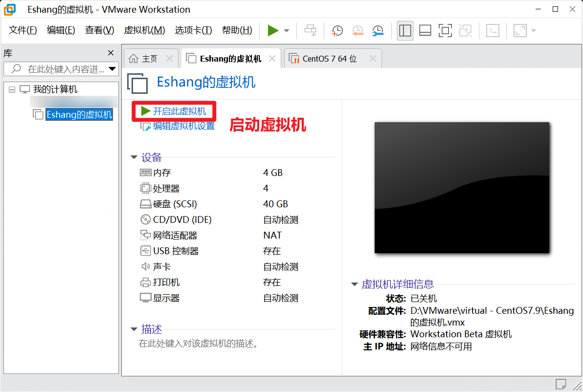Select Eshang的虚拟机 in the library tree
Image resolution: width=583 pixels, height=392 pixels.
click(x=79, y=114)
